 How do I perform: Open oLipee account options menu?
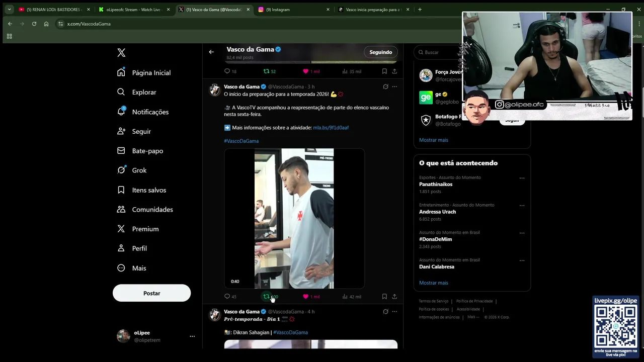tap(192, 336)
